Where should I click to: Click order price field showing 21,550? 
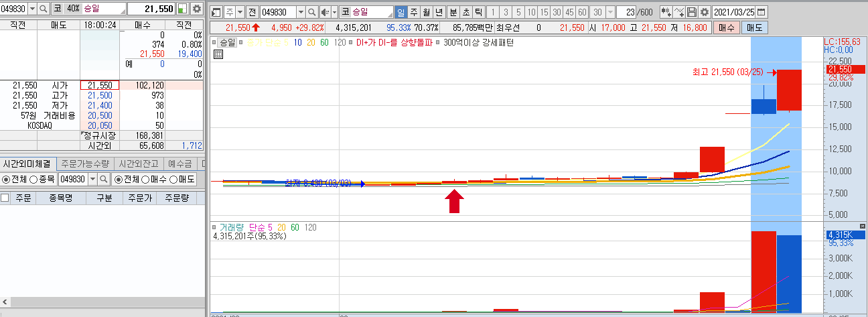tap(151, 9)
